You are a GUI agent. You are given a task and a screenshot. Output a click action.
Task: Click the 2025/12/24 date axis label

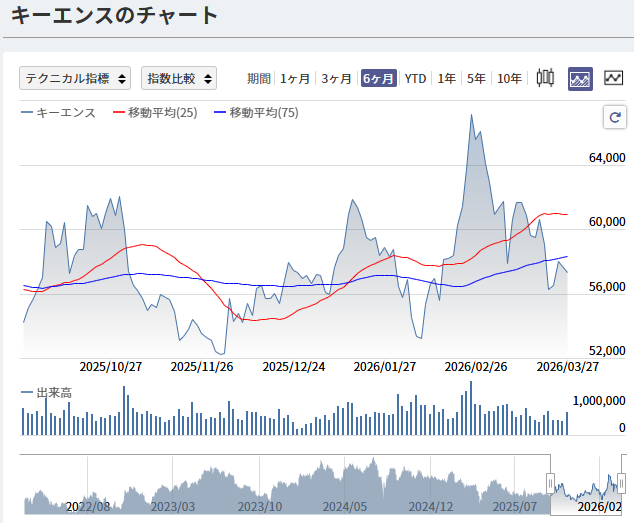point(294,366)
